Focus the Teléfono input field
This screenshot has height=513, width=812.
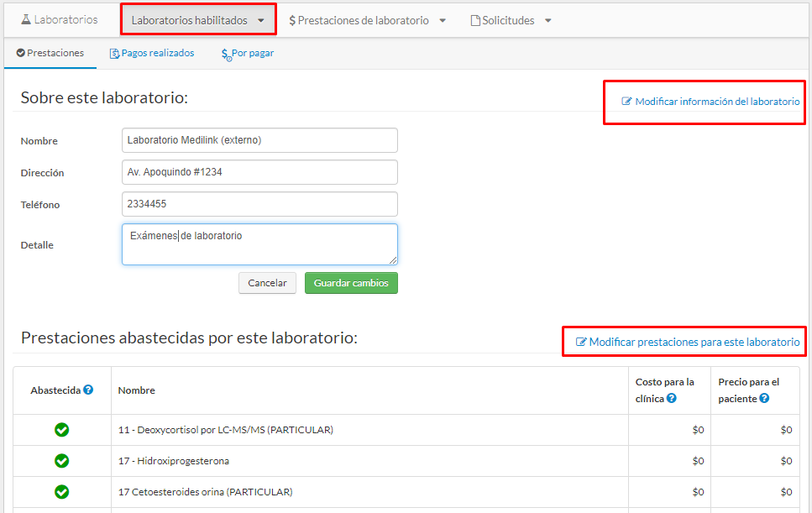tap(259, 204)
